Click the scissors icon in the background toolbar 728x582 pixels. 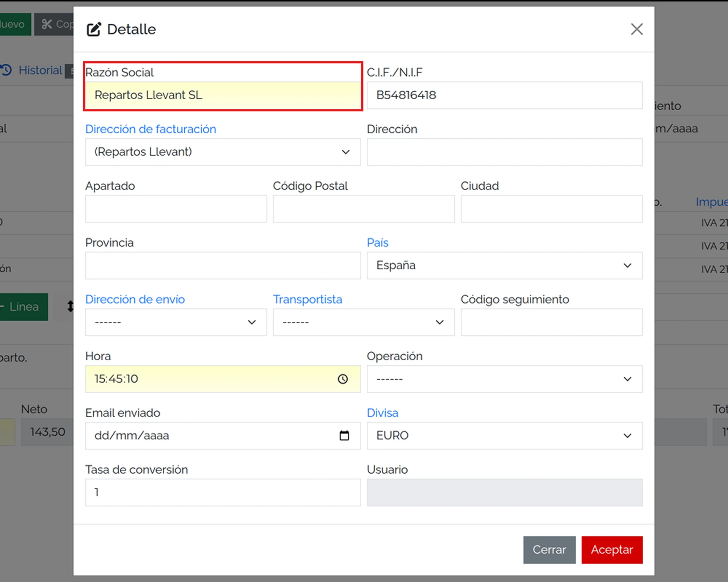(47, 24)
